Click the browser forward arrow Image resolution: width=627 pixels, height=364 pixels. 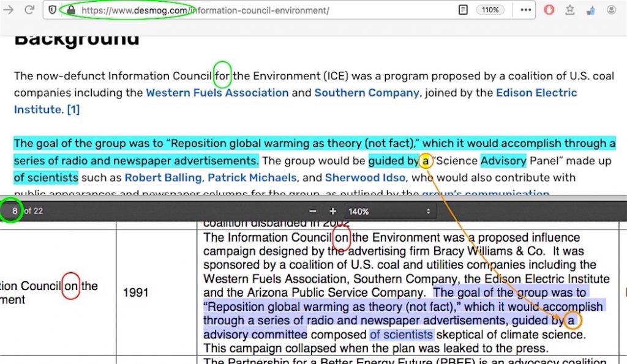10,10
